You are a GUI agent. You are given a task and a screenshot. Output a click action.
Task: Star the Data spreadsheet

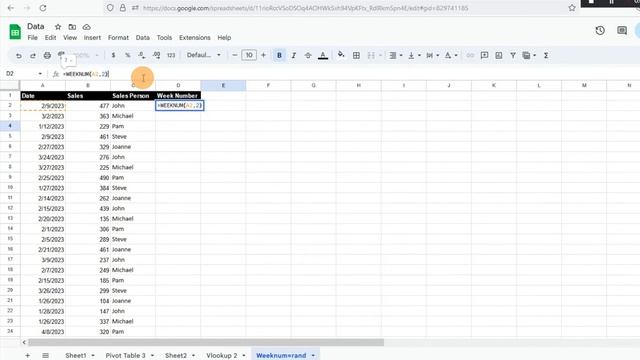[x=58, y=27]
